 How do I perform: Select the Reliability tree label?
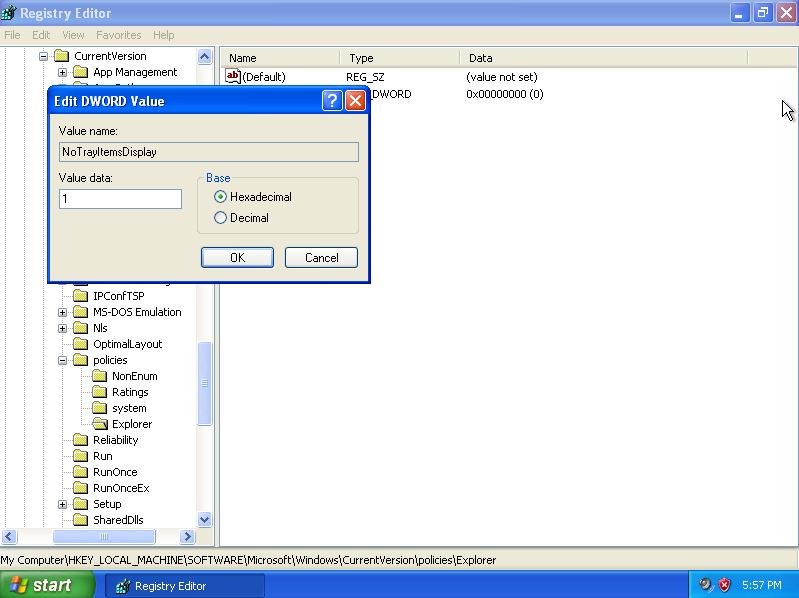tap(116, 440)
